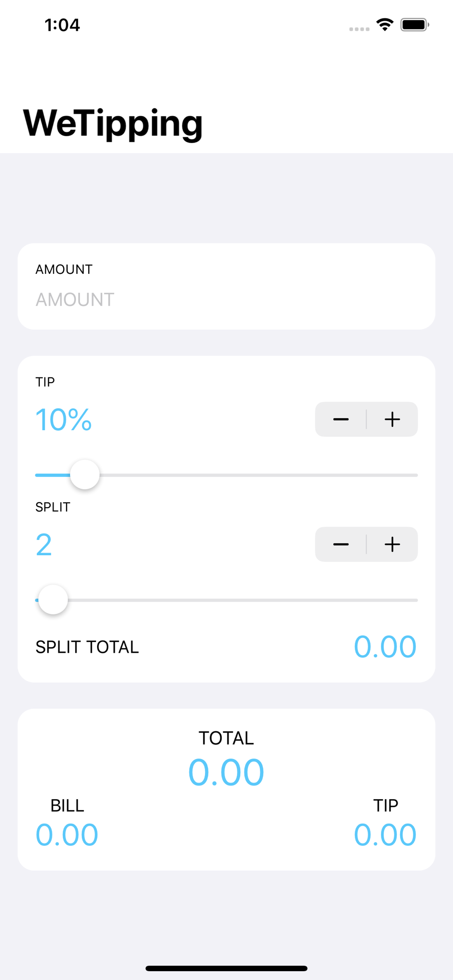Viewport: 453px width, 980px height.
Task: Tap the TOTAL amount 0.00
Action: coord(226,772)
